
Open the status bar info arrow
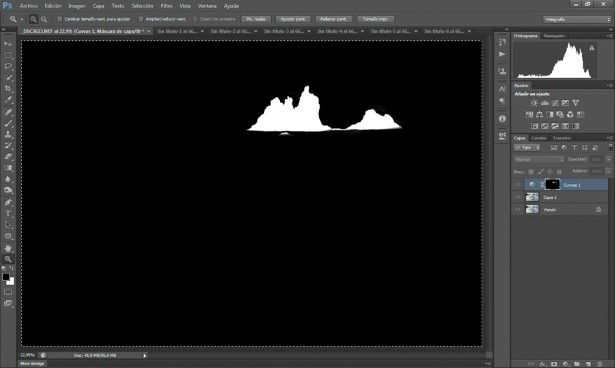point(145,355)
